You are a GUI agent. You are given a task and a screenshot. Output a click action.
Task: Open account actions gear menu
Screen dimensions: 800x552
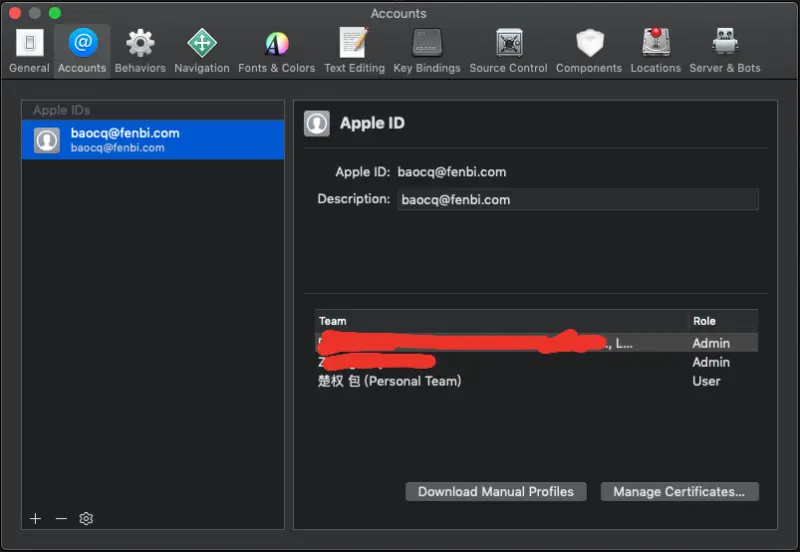[x=86, y=518]
